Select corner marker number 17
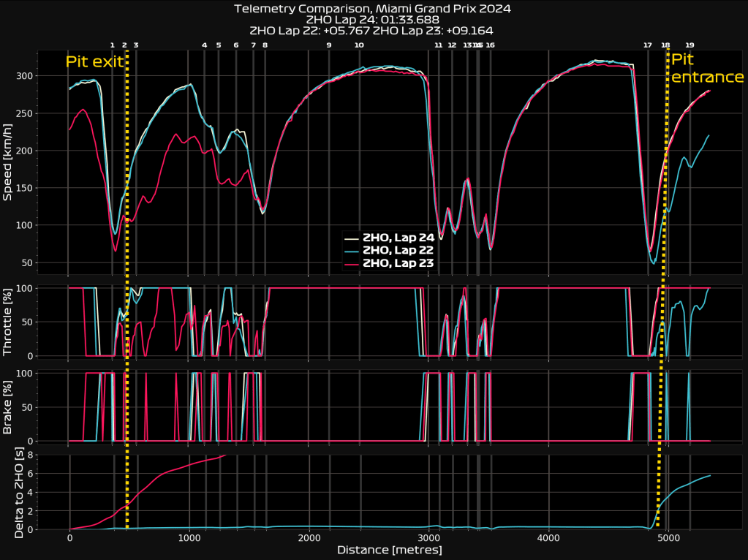The height and width of the screenshot is (560, 748). tap(647, 45)
